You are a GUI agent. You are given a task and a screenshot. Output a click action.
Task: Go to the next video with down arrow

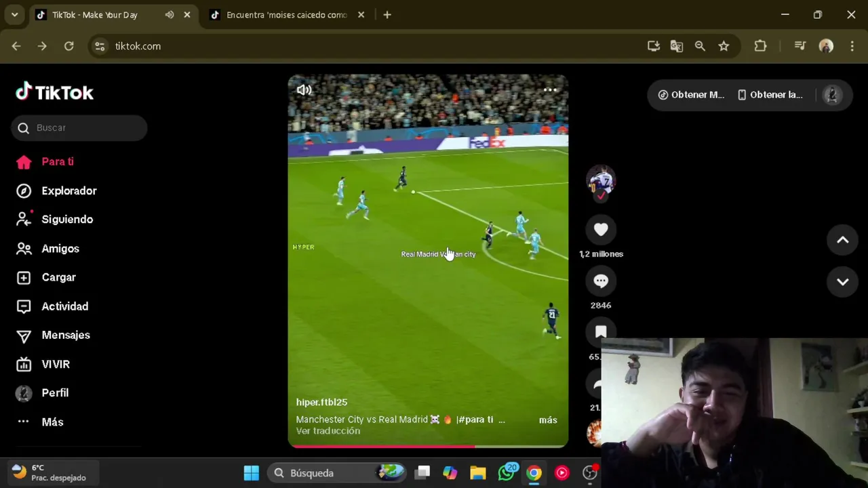842,282
